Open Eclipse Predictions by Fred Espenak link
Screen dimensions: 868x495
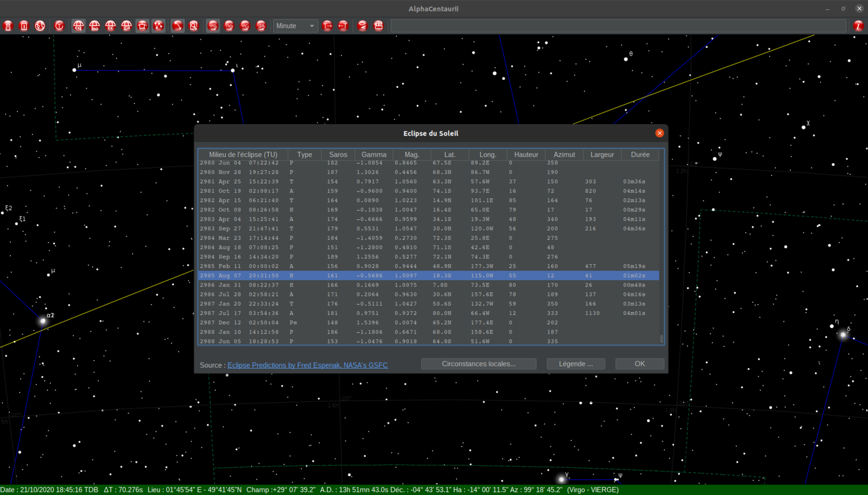[307, 365]
